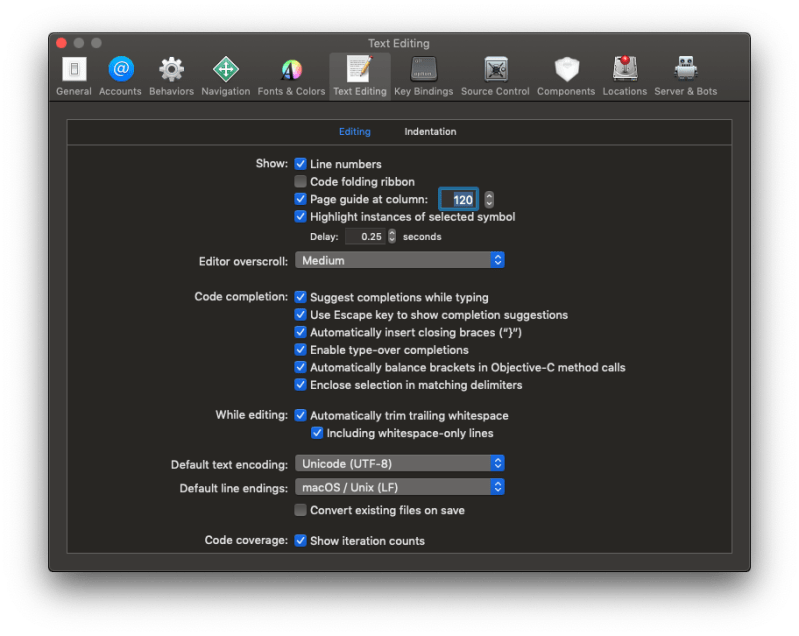This screenshot has width=799, height=636.
Task: Select the Text Editing pane icon
Action: coord(360,76)
